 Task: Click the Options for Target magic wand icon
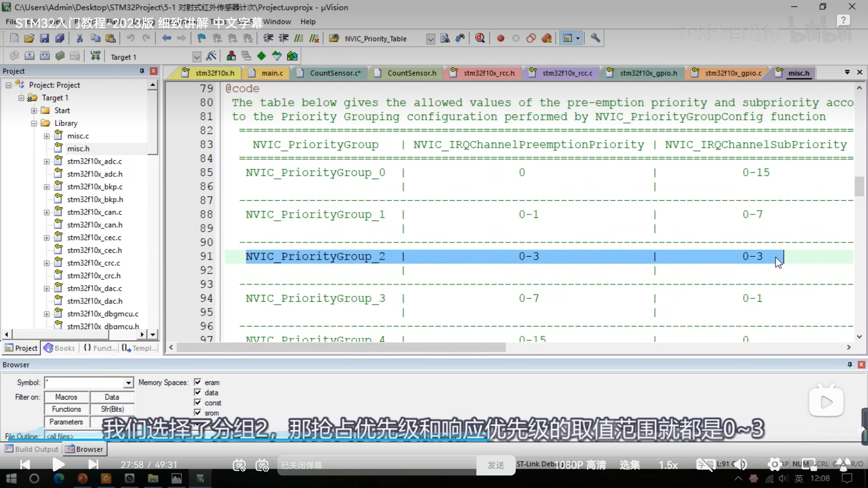(x=211, y=56)
